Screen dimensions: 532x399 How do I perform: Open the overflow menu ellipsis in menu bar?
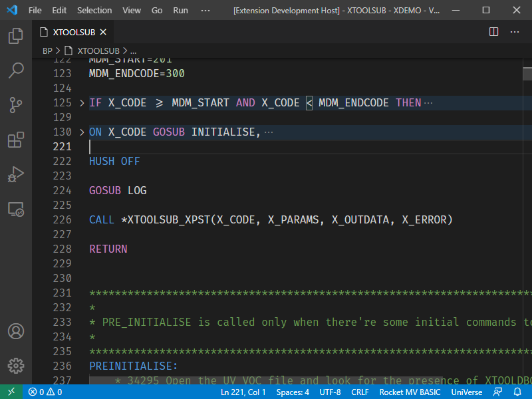tap(205, 10)
